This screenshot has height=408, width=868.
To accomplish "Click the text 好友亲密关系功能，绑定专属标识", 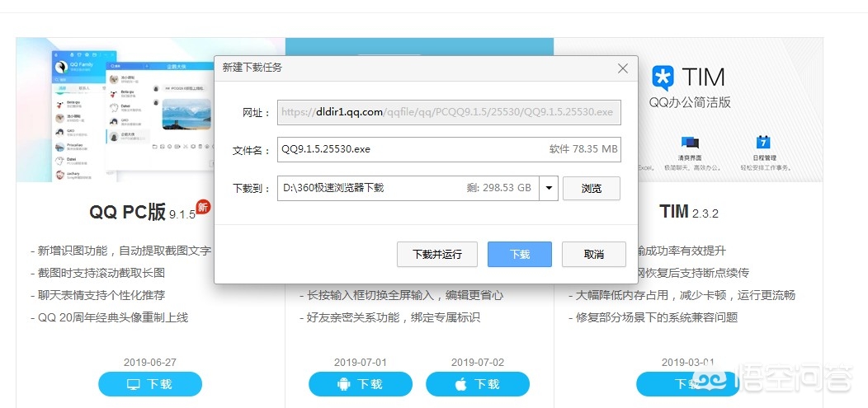I will pos(394,317).
